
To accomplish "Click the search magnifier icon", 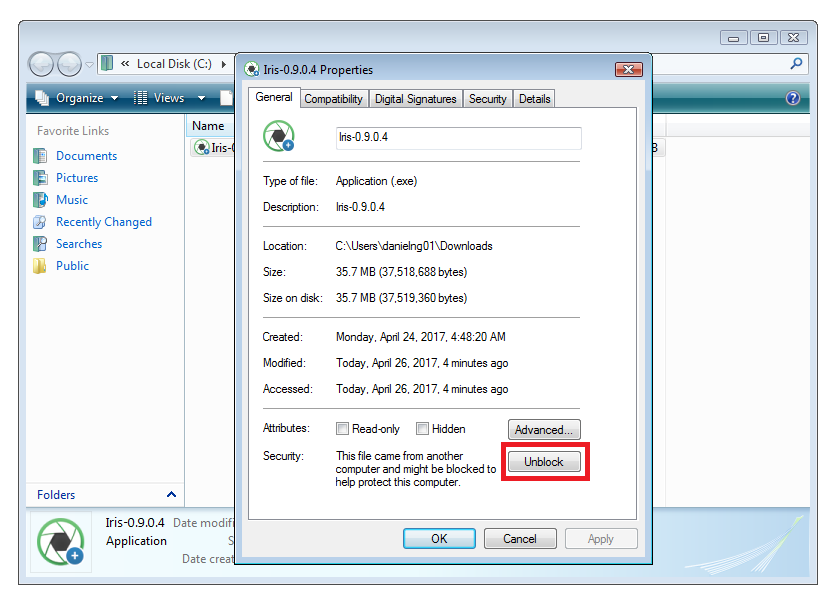I will pos(796,64).
